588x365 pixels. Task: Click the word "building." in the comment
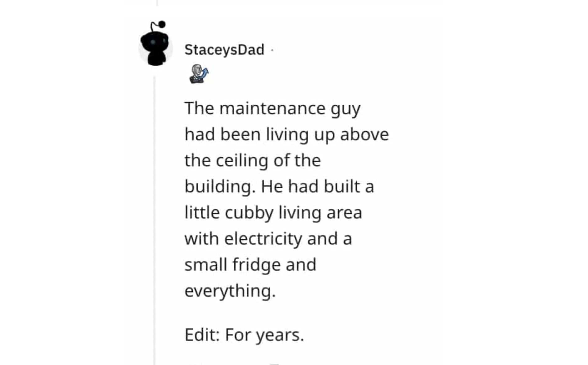[220, 187]
